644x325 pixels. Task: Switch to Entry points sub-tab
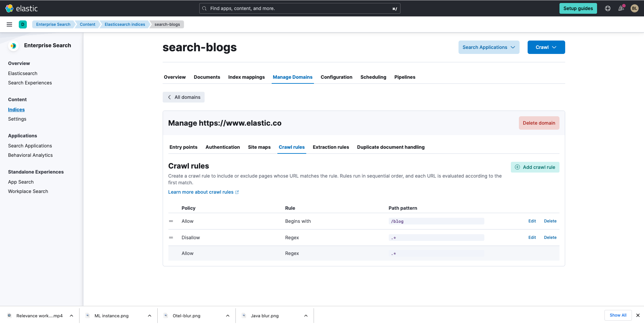pos(183,147)
